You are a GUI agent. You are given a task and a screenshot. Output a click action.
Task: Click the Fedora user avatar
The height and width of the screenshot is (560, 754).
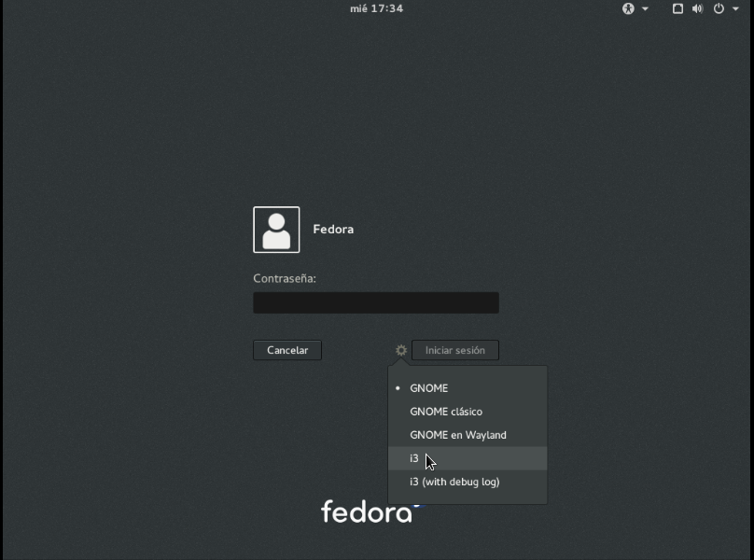(276, 230)
